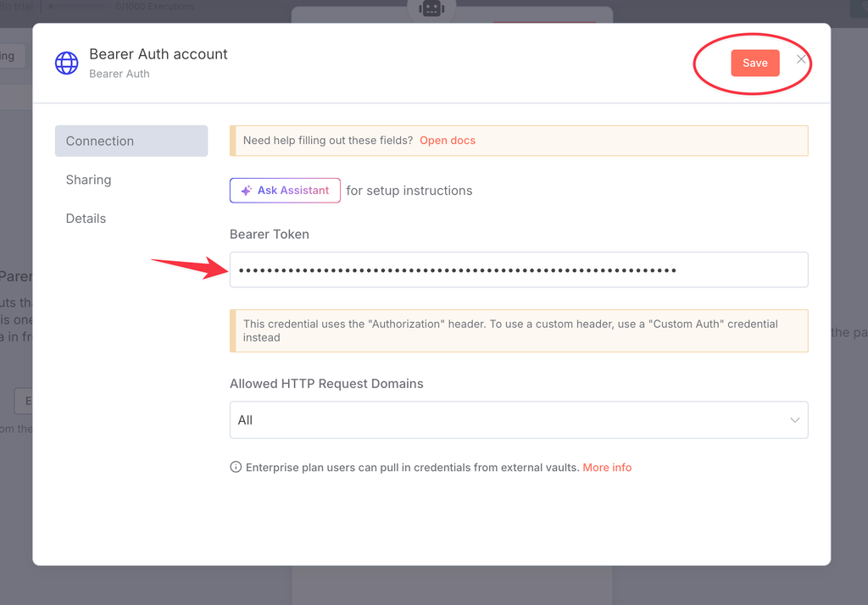Click the Bearer Token field label
Screen dimensions: 868x605
[x=270, y=234]
